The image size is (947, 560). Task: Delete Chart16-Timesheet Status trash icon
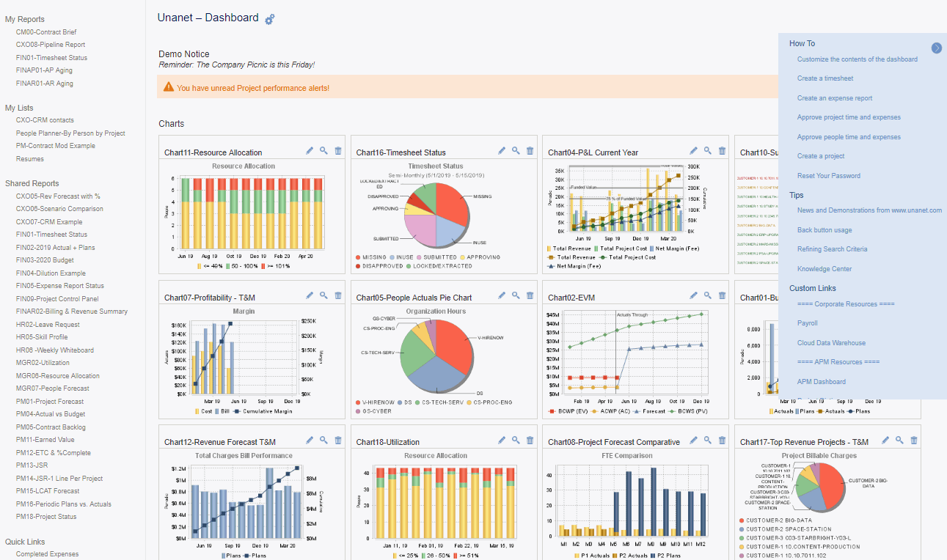(x=530, y=150)
